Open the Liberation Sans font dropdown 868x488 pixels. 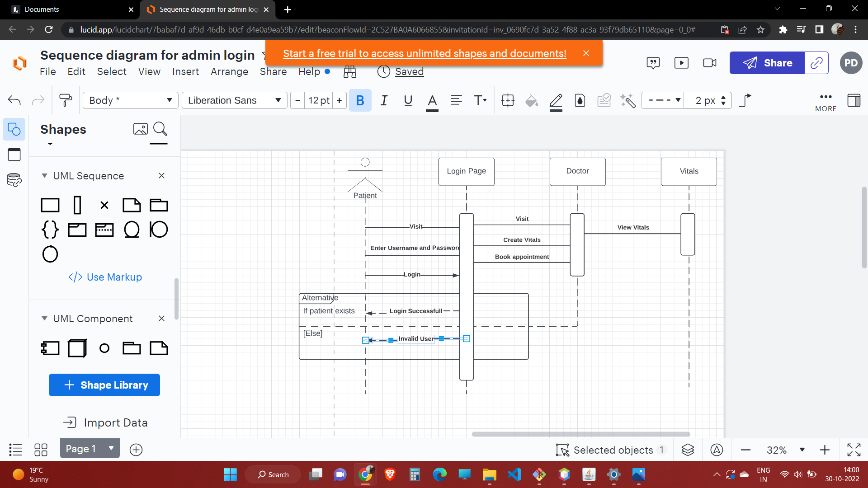coord(235,100)
